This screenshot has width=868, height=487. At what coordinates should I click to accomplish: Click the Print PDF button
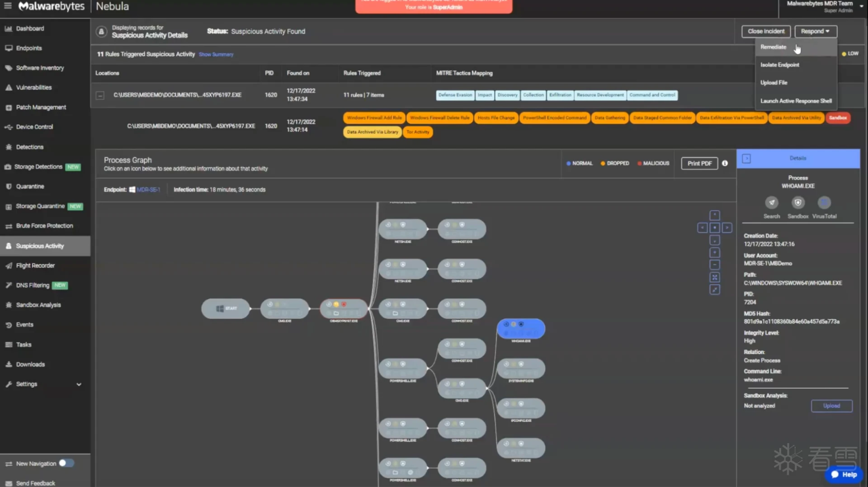(699, 163)
